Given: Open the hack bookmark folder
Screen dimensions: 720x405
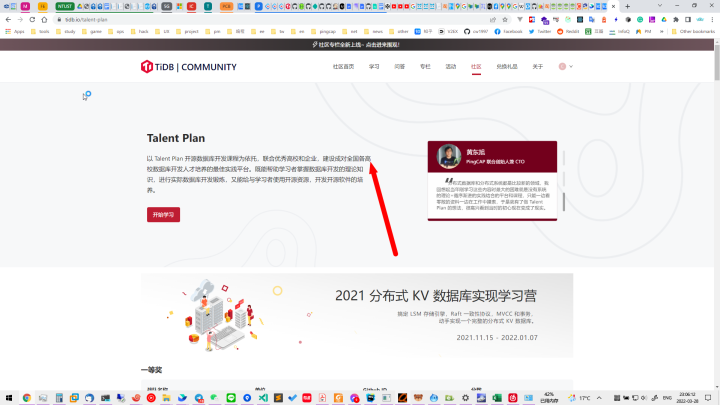Looking at the screenshot, I should [140, 32].
